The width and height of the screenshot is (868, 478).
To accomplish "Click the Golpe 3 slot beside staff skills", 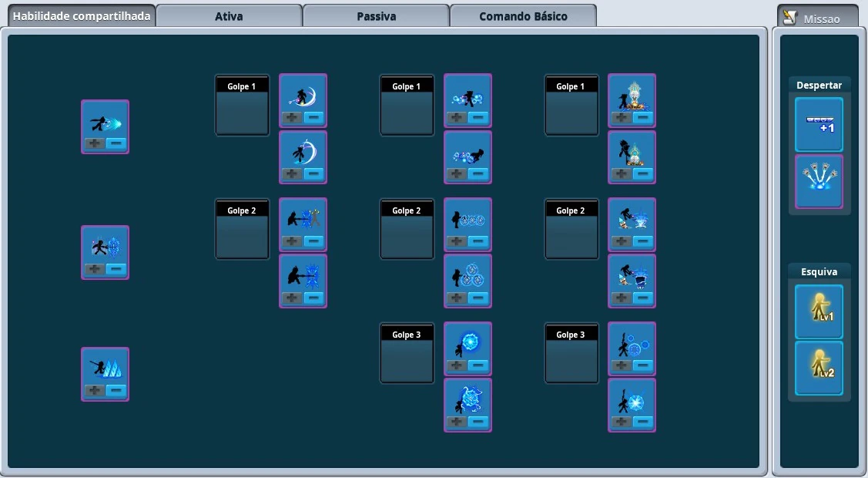I will tap(571, 353).
